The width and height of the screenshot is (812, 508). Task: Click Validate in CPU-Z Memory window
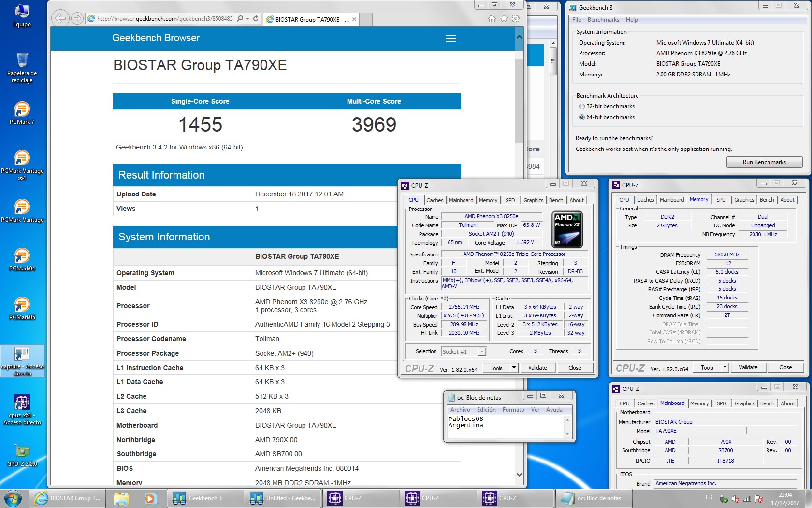click(x=748, y=367)
